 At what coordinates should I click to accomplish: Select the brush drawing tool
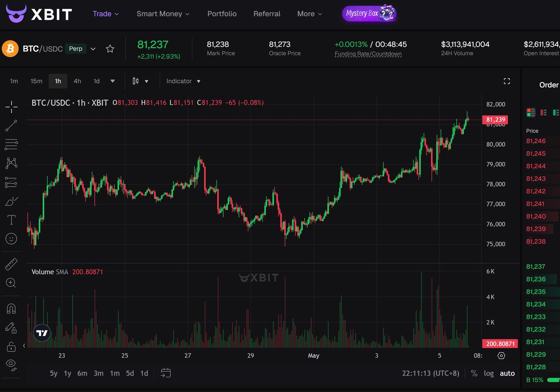point(12,201)
